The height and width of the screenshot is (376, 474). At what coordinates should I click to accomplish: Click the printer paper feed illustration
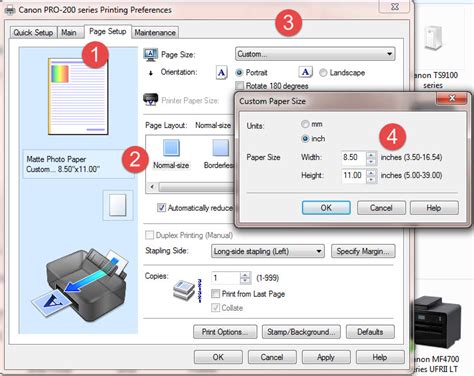tap(80, 285)
